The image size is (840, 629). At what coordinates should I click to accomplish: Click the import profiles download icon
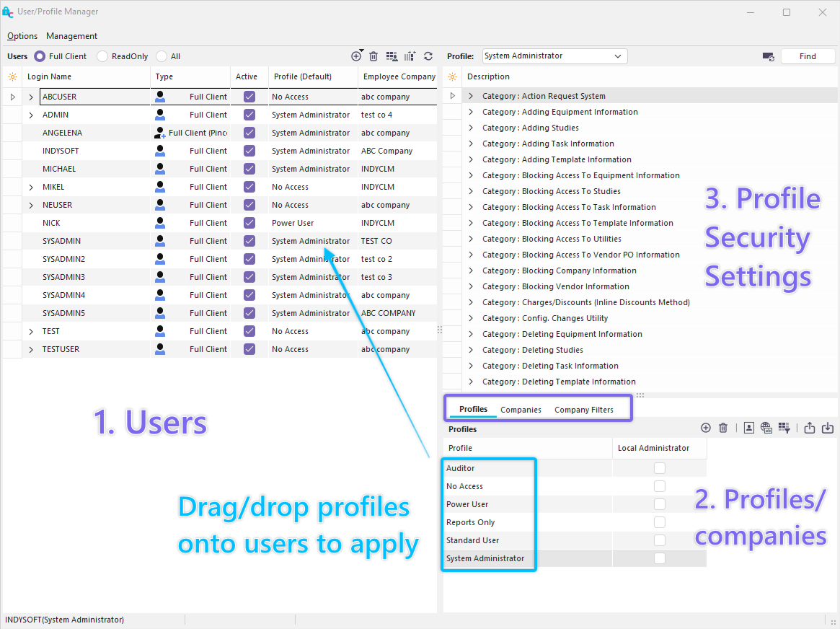828,428
